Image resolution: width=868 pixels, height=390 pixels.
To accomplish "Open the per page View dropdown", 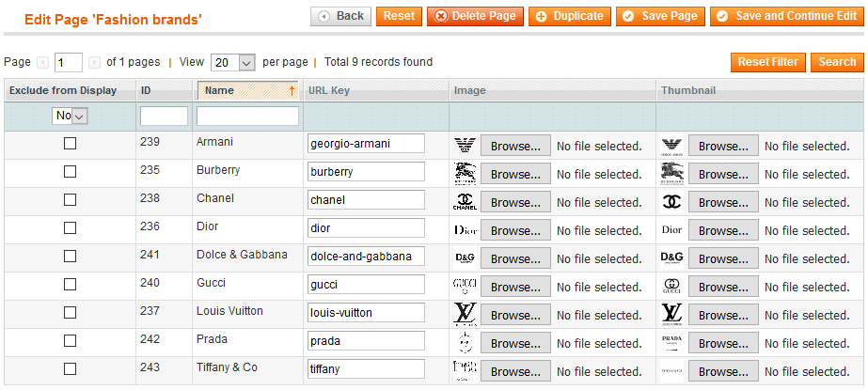I will [x=232, y=63].
